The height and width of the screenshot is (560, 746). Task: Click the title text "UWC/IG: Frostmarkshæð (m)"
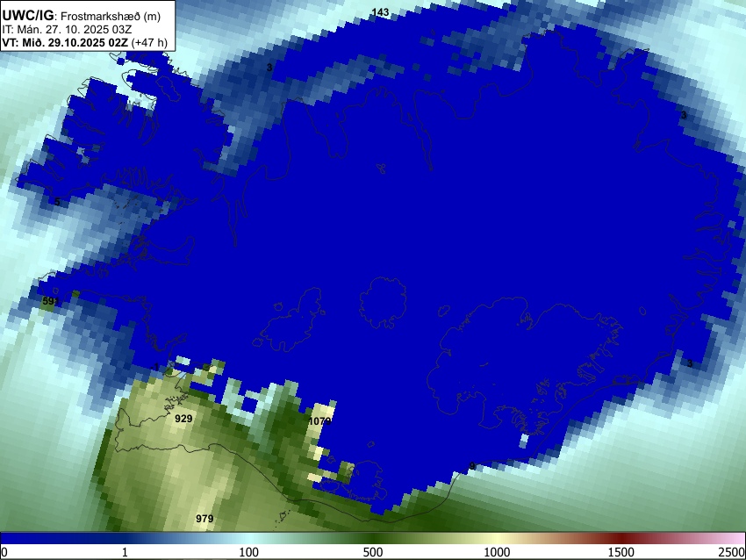click(82, 16)
